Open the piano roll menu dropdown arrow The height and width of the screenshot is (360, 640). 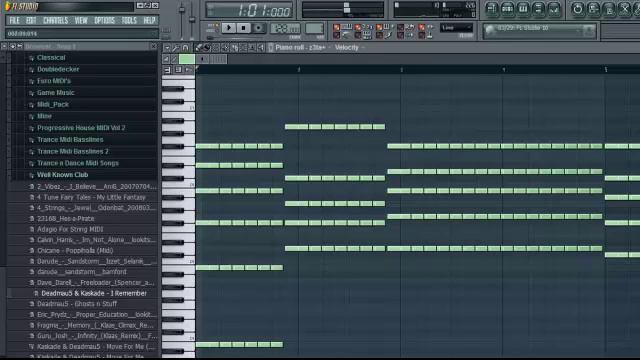coord(167,48)
